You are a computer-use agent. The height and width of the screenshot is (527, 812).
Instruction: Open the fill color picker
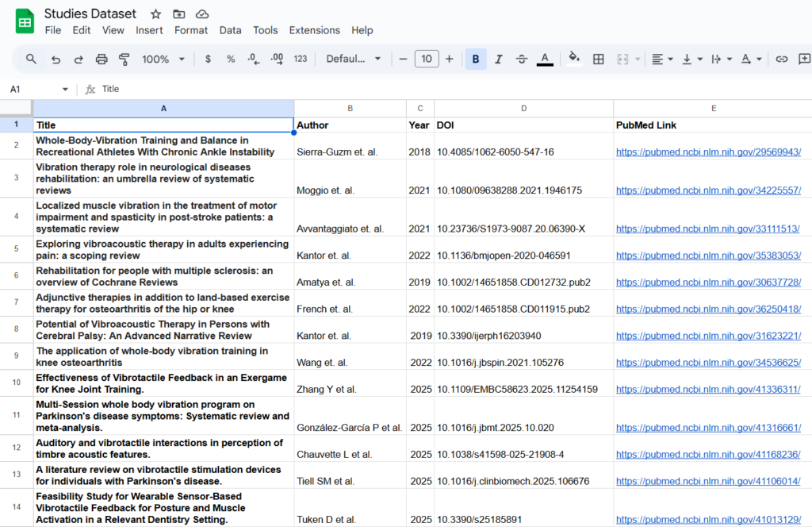(574, 59)
